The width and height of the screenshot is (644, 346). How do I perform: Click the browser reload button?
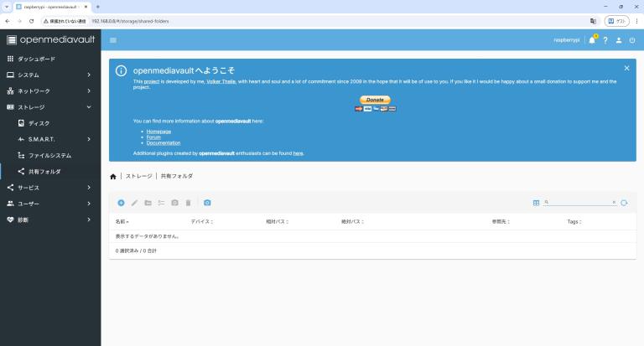click(31, 21)
